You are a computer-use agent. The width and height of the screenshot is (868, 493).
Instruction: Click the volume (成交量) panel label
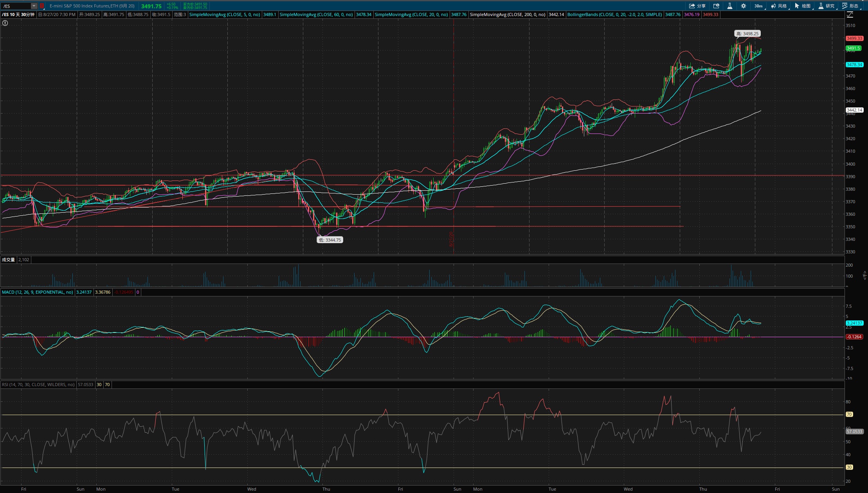[8, 260]
